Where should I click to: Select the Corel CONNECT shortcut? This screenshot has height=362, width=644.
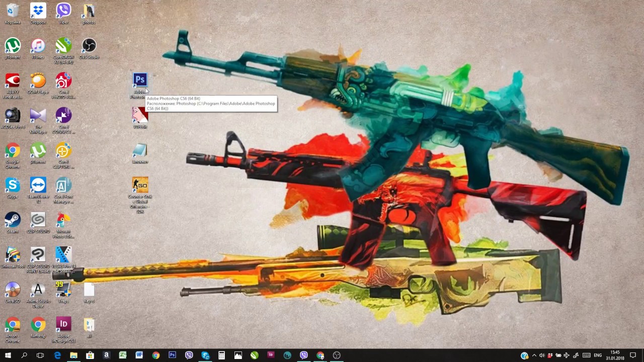point(63,121)
